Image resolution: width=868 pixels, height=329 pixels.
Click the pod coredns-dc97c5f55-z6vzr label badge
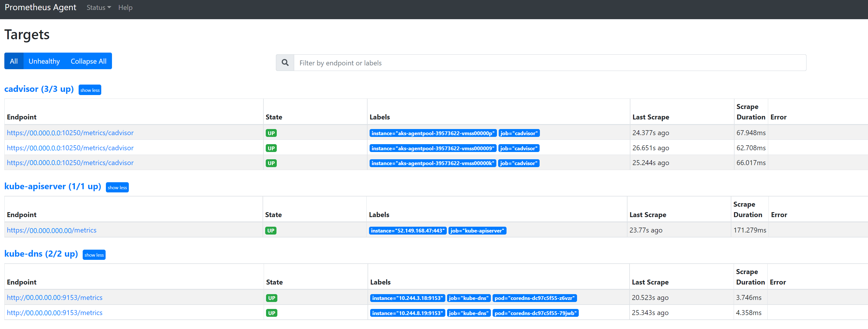click(x=534, y=298)
